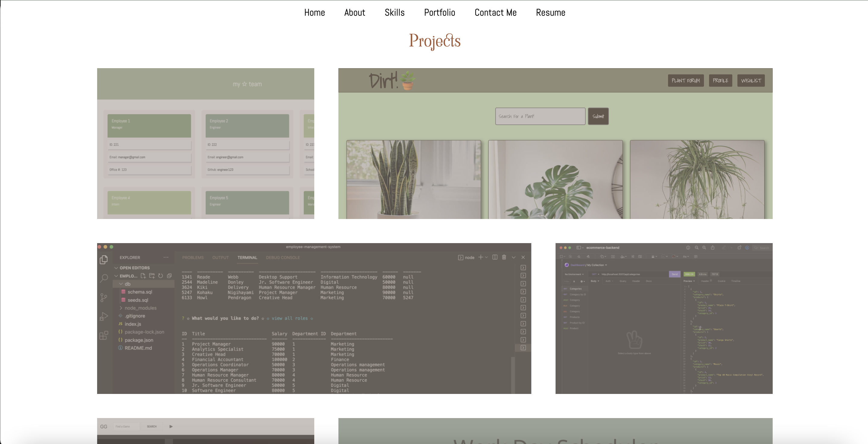Open the 'my team' employee cards project thumbnail
Viewport: 868px width, 444px height.
206,144
